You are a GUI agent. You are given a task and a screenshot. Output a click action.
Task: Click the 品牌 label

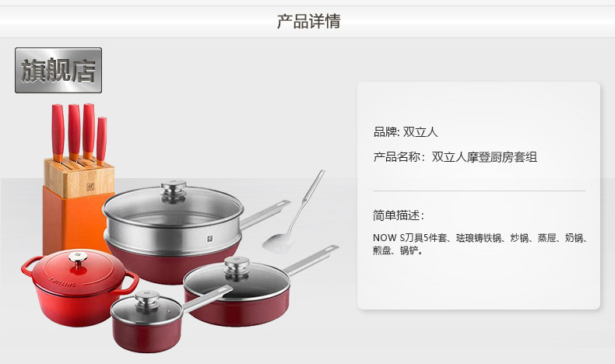click(x=386, y=132)
